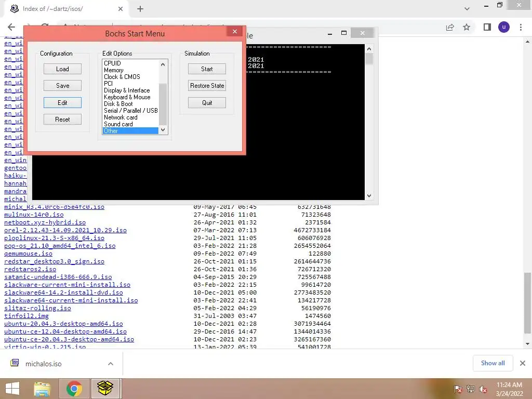Open the Windows Start button
The height and width of the screenshot is (399, 532).
pyautogui.click(x=12, y=389)
